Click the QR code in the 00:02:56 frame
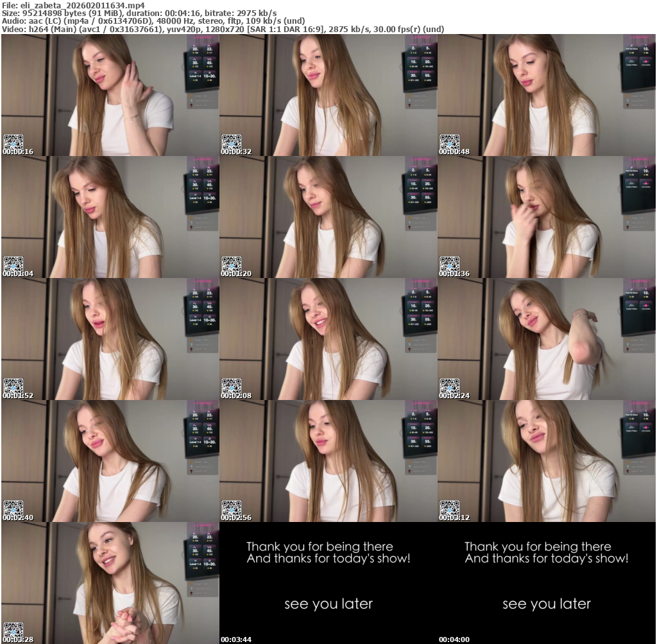Screen dimensions: 657x644 pos(231,508)
